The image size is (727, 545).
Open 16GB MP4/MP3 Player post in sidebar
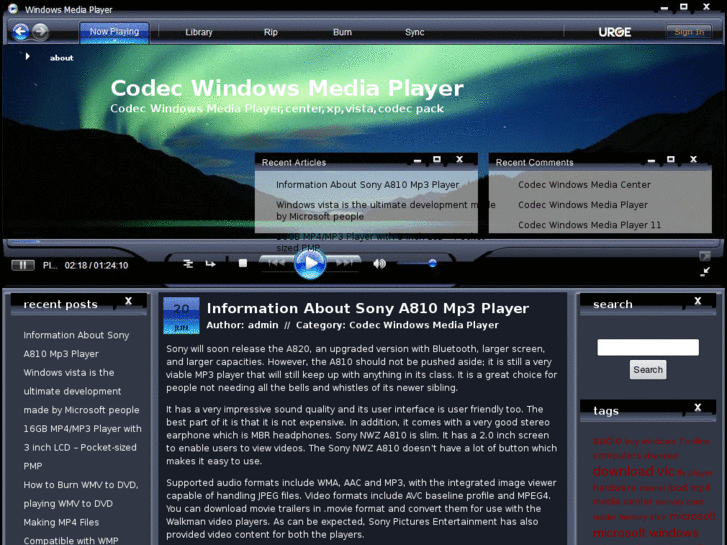point(82,447)
